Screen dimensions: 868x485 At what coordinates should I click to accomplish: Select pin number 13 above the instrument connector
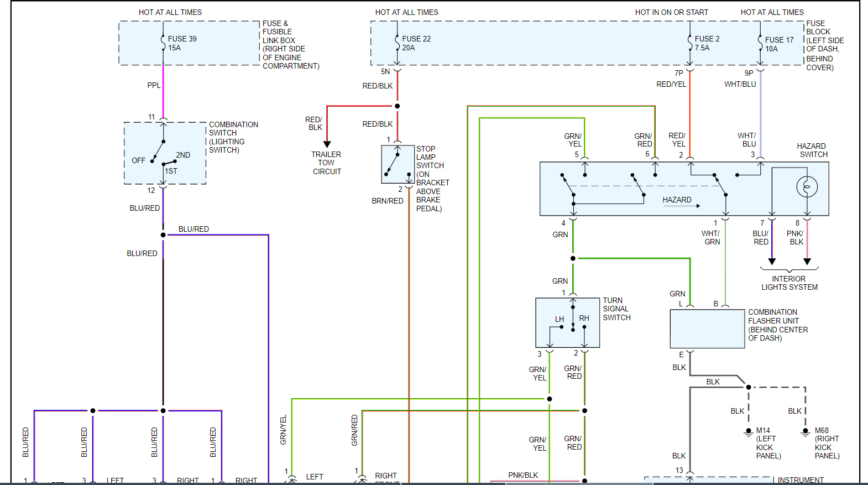[x=679, y=470]
